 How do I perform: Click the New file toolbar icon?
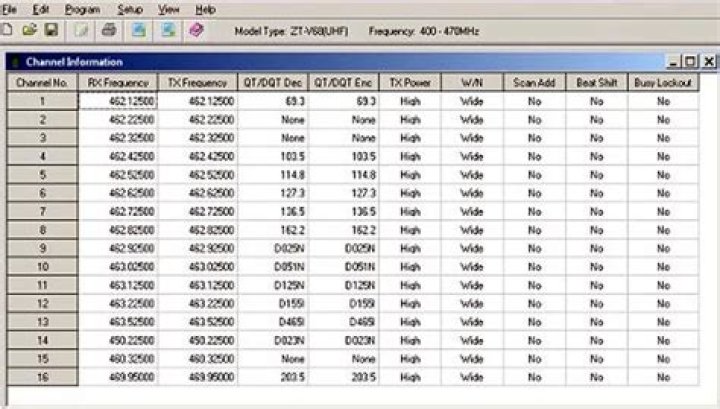[x=7, y=30]
